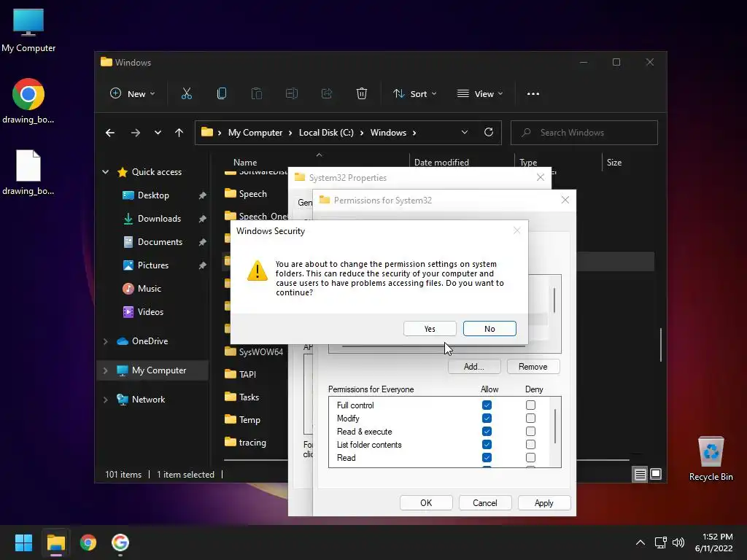Click the Share icon in Explorer toolbar
747x560 pixels.
pyautogui.click(x=327, y=94)
